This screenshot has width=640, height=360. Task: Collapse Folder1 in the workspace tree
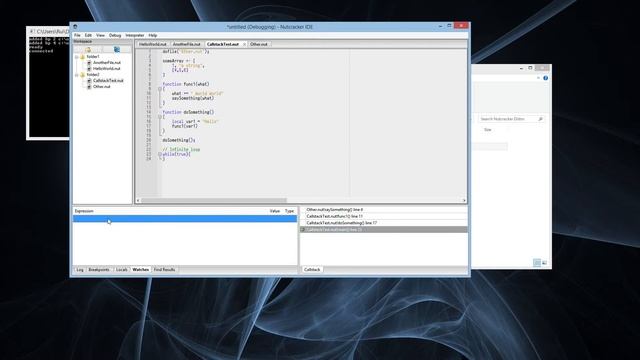77,57
